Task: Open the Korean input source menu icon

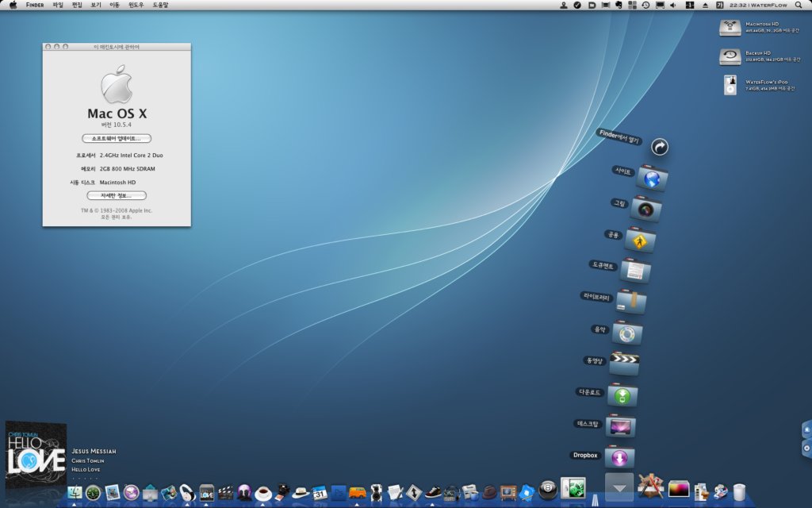Action: point(719,6)
